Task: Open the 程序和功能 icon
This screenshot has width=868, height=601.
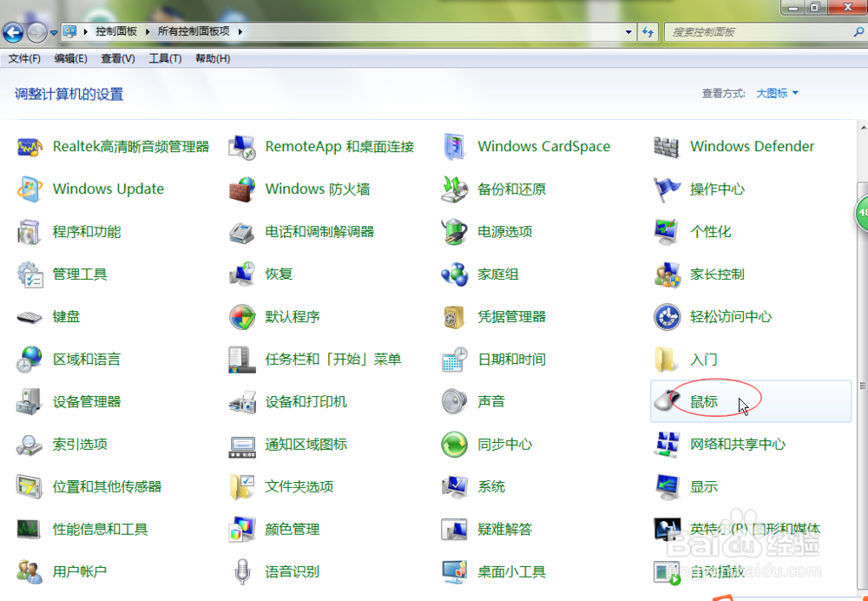Action: click(30, 232)
